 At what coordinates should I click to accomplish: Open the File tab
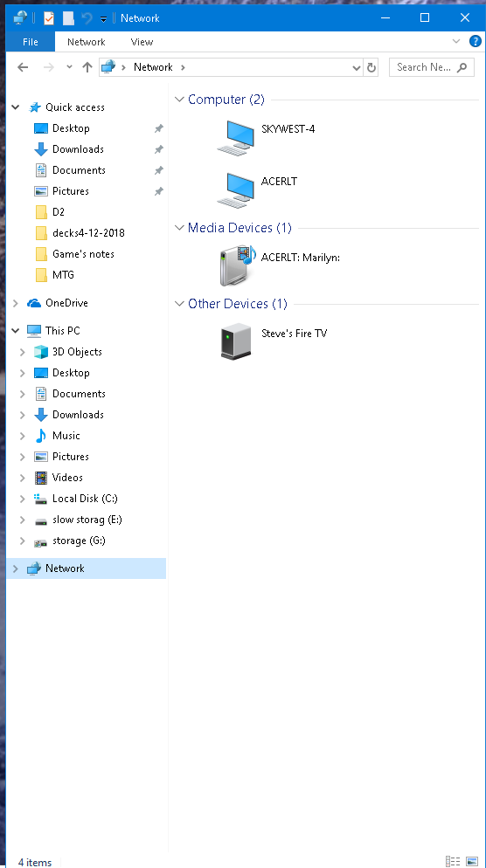pos(31,42)
